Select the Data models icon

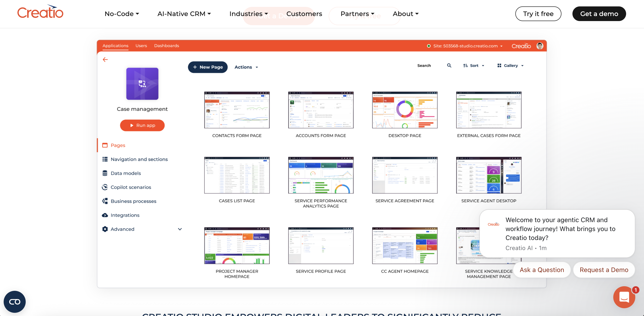[105, 173]
